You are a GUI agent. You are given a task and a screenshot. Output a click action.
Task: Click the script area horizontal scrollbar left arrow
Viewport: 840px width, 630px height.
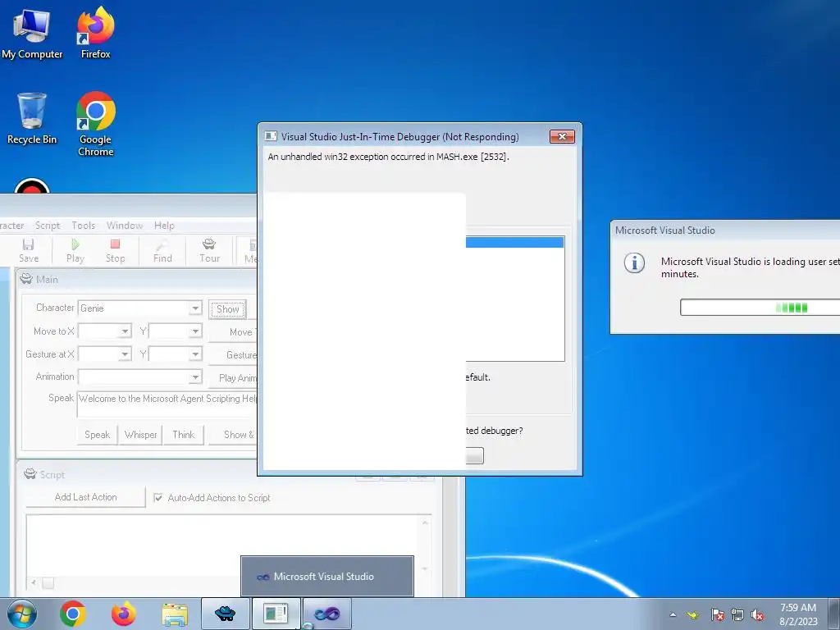pos(33,582)
